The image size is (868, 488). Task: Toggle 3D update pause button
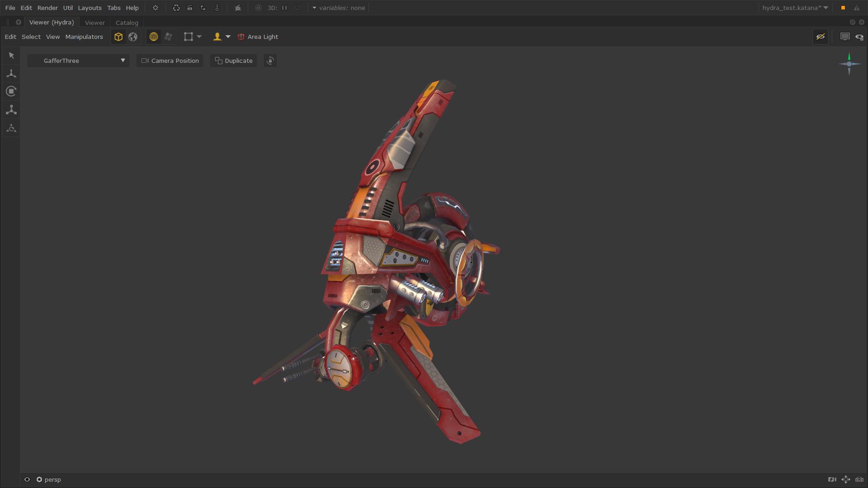(x=284, y=8)
